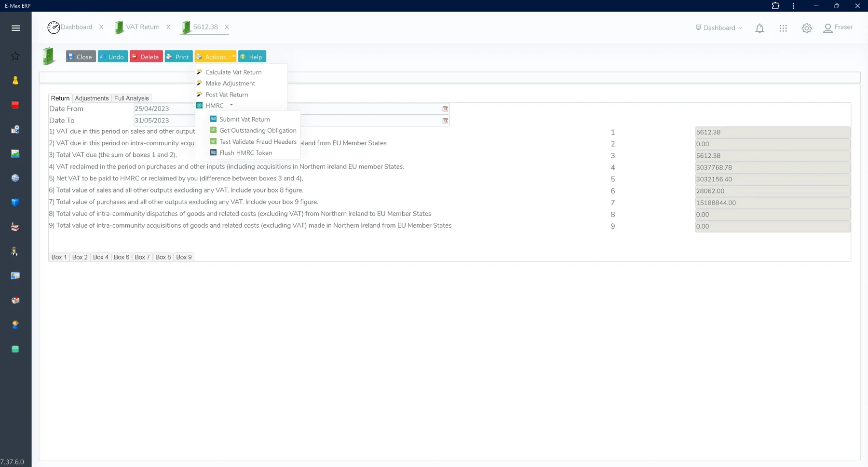Click the box 5 value 3032156.40
The width and height of the screenshot is (868, 467).
click(x=773, y=179)
